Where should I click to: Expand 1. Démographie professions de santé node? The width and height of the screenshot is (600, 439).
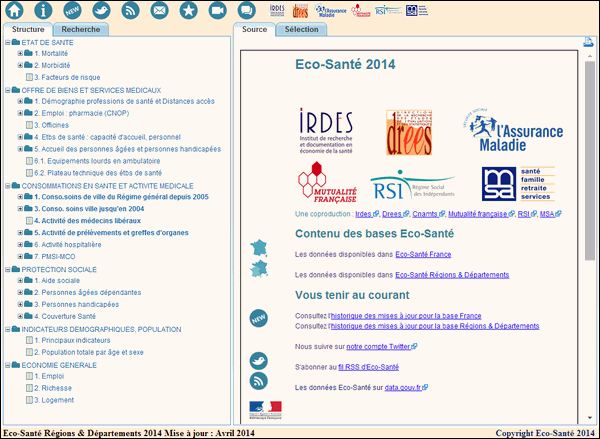click(20, 101)
